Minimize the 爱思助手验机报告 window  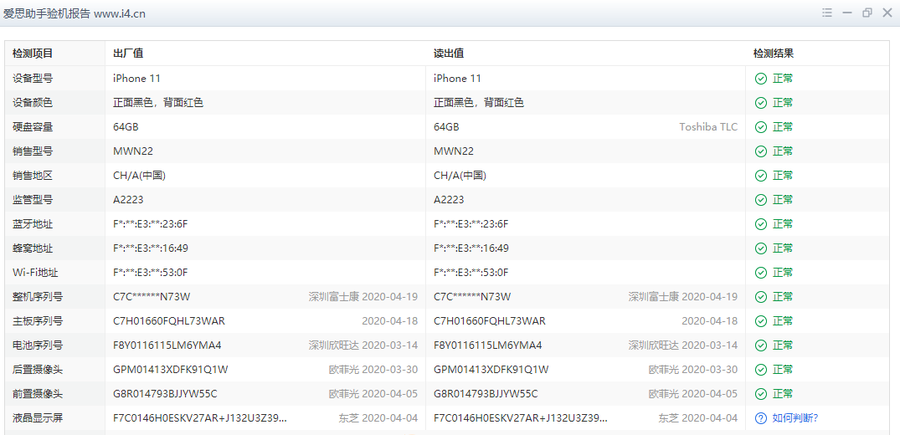tap(847, 13)
